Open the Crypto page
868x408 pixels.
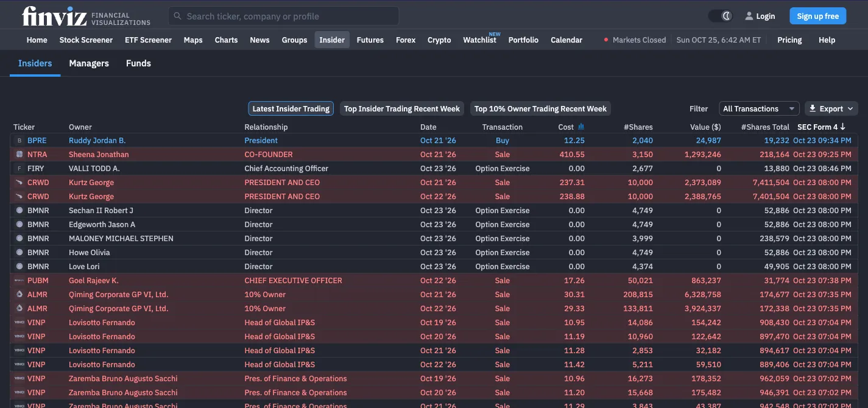click(439, 40)
